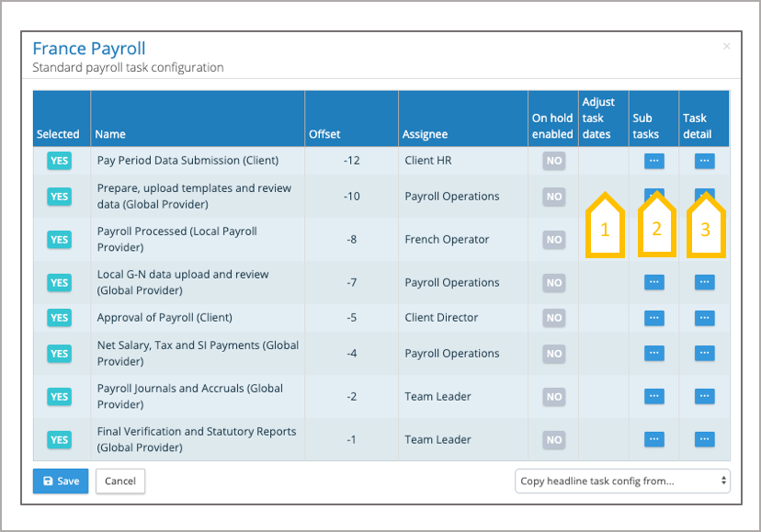
Task: Open task detail for Approval of Payroll
Action: [x=704, y=318]
